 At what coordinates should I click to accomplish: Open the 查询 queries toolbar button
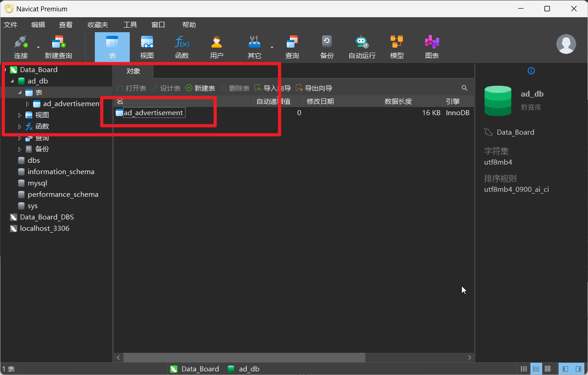pos(292,47)
